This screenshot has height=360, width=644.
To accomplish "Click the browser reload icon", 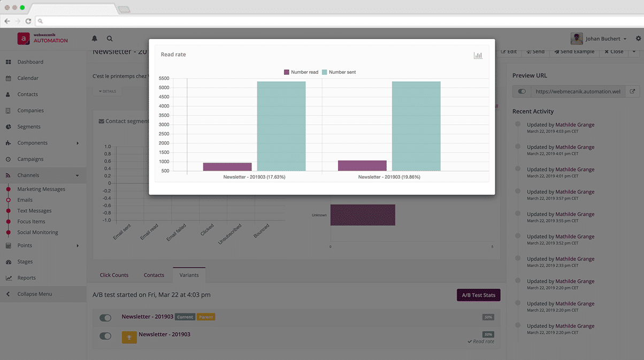I will coord(28,21).
